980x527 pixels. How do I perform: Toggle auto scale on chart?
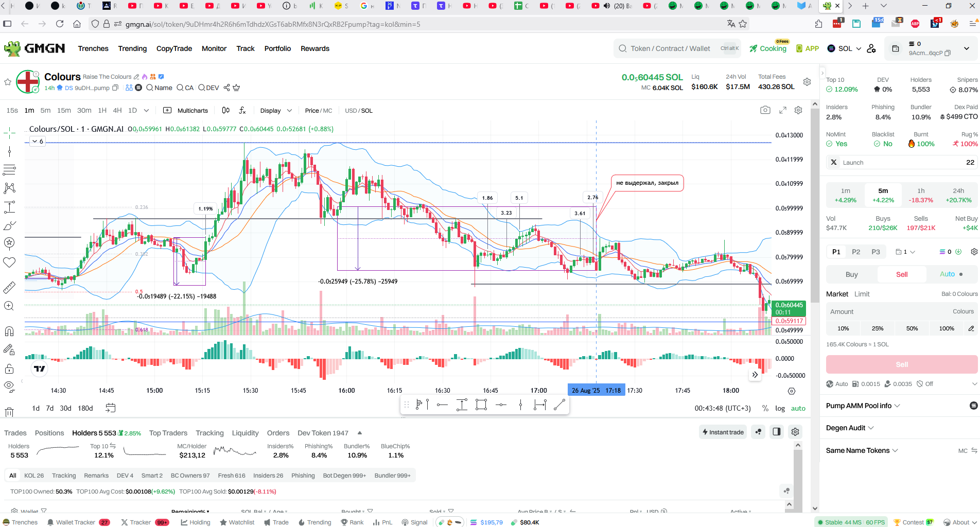pos(798,408)
